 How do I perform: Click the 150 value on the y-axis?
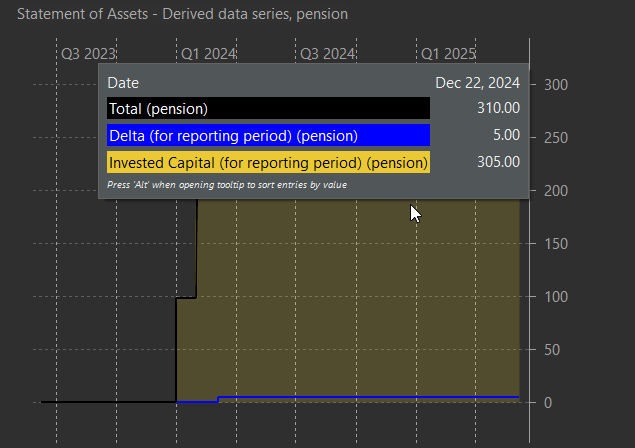click(556, 244)
